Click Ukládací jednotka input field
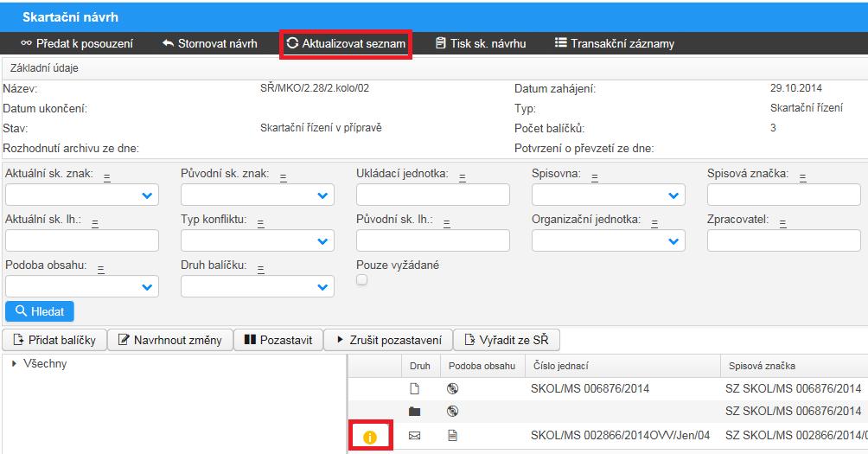The height and width of the screenshot is (454, 868). [433, 195]
